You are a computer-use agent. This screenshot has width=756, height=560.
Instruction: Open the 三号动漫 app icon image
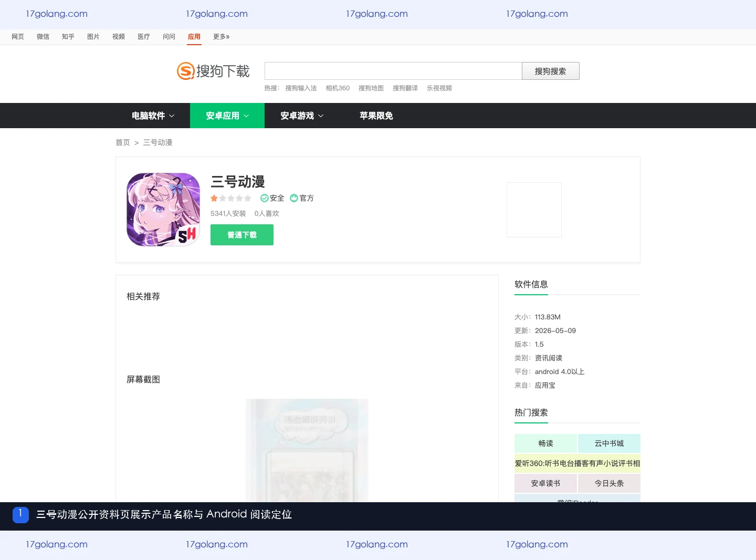[x=163, y=210]
